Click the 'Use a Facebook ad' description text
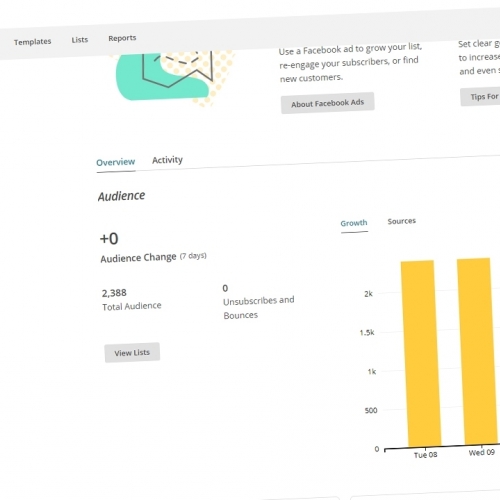Viewport: 500px width, 500px height. tap(350, 63)
